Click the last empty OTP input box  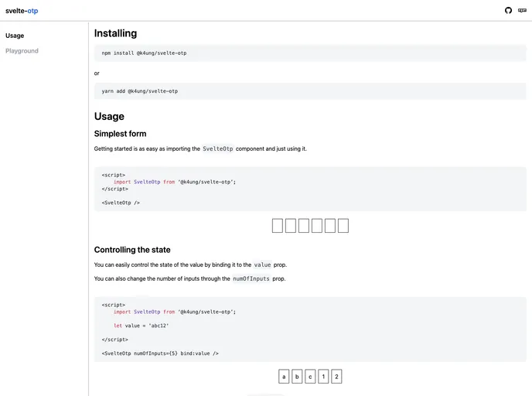point(343,226)
